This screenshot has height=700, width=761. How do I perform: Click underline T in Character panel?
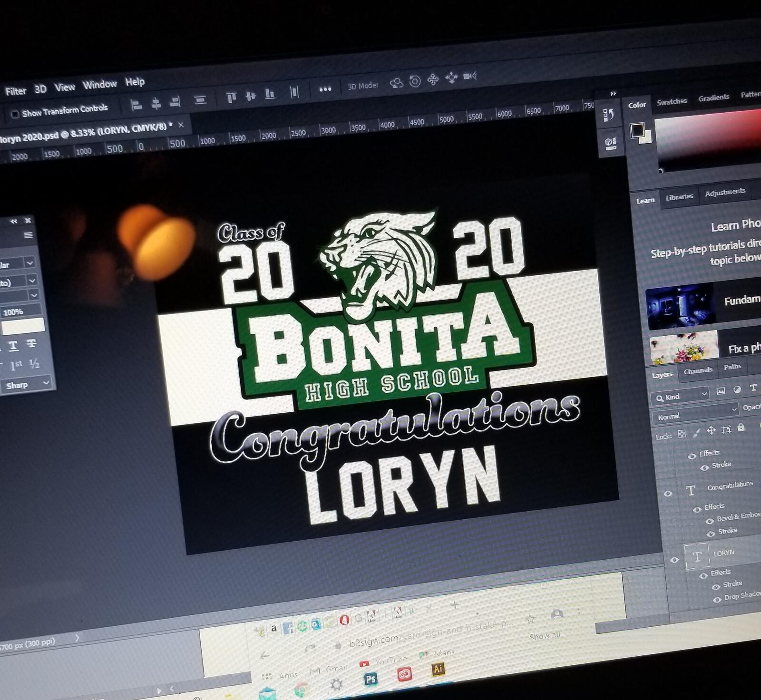13,346
